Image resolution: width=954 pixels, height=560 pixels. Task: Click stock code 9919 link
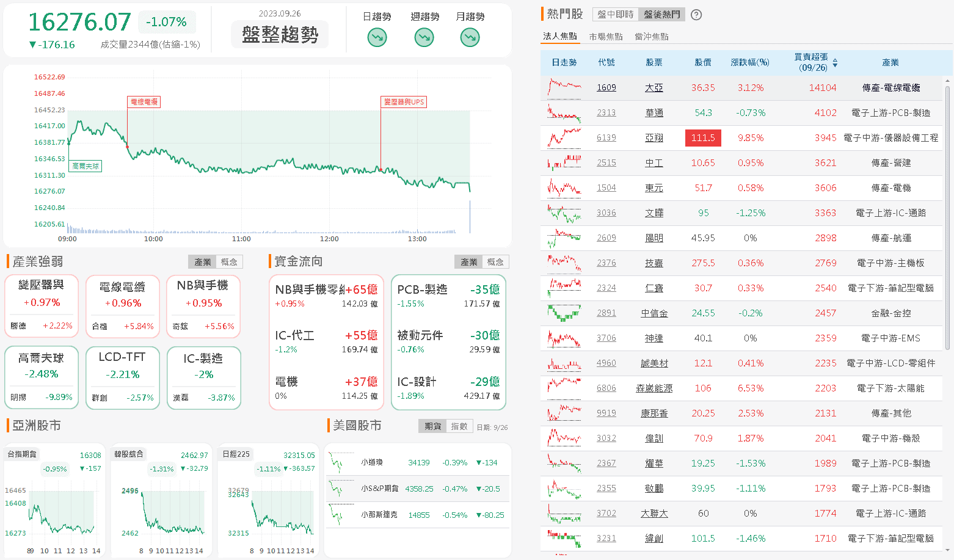click(606, 413)
